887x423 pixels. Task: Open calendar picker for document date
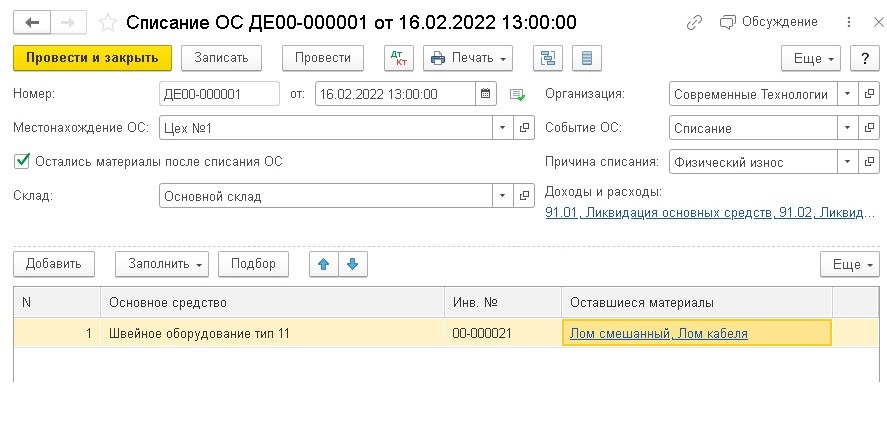(486, 95)
